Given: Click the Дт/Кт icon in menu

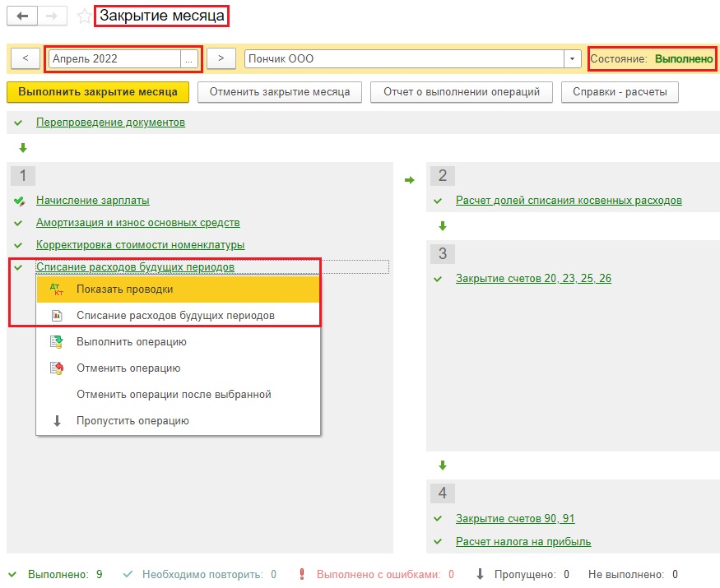Looking at the screenshot, I should pos(57,289).
